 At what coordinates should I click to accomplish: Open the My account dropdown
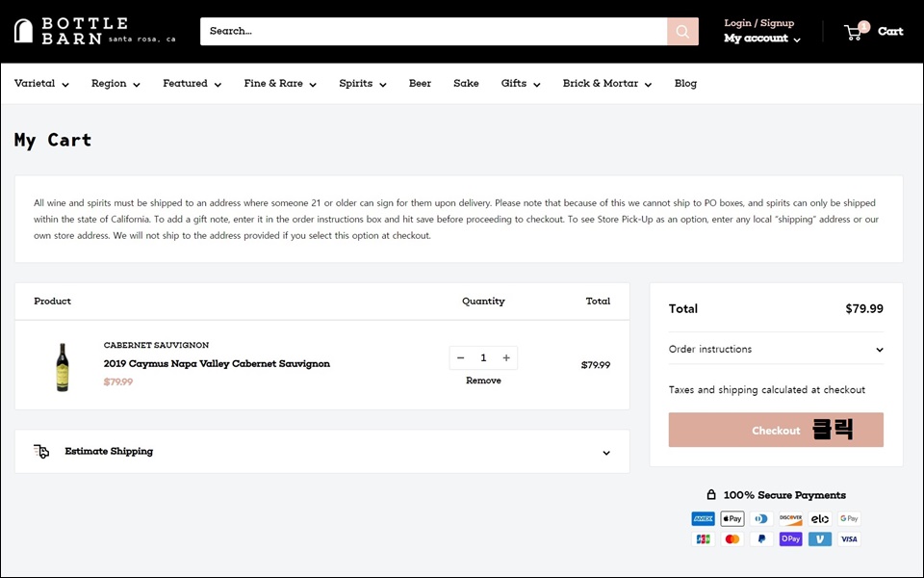[762, 39]
